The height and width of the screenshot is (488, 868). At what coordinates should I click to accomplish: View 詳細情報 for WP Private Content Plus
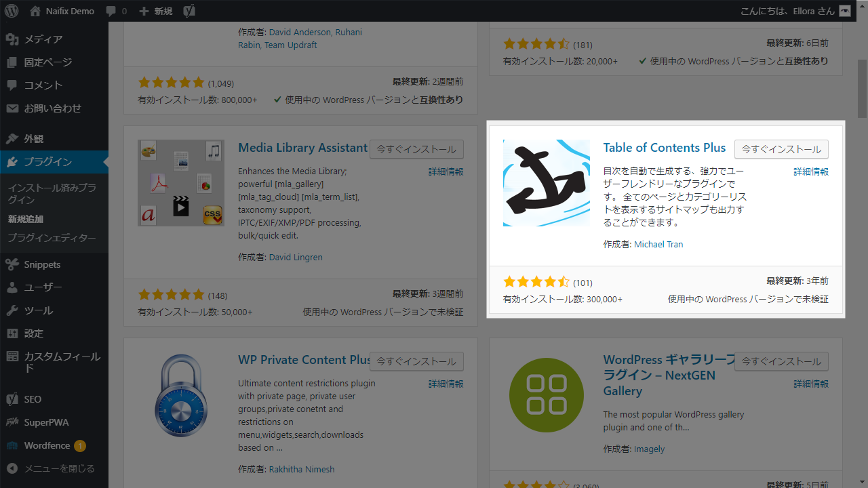[x=446, y=384]
